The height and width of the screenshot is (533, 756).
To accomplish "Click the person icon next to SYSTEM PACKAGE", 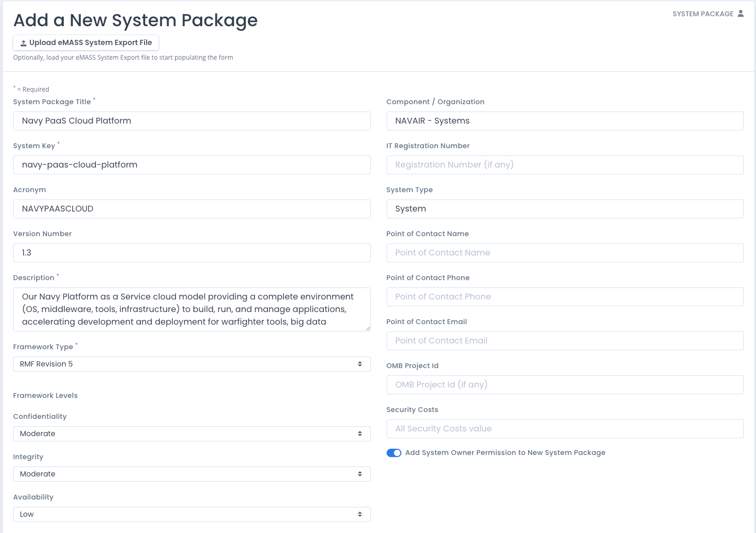I will coord(742,14).
